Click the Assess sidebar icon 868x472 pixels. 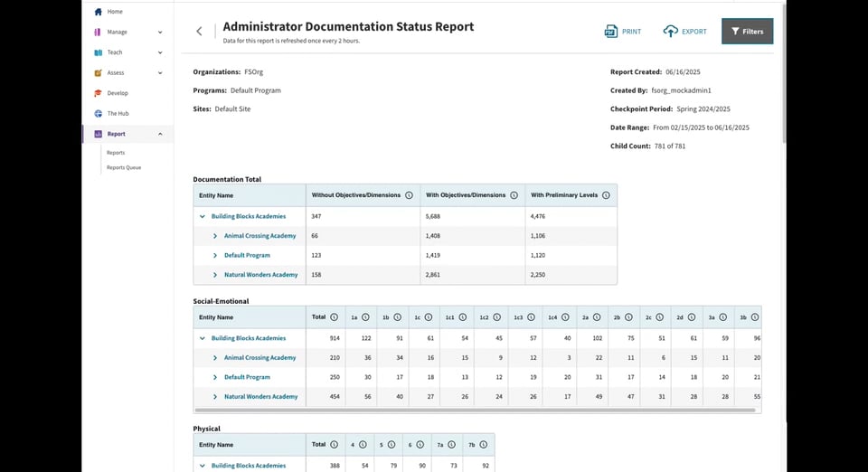click(x=98, y=73)
